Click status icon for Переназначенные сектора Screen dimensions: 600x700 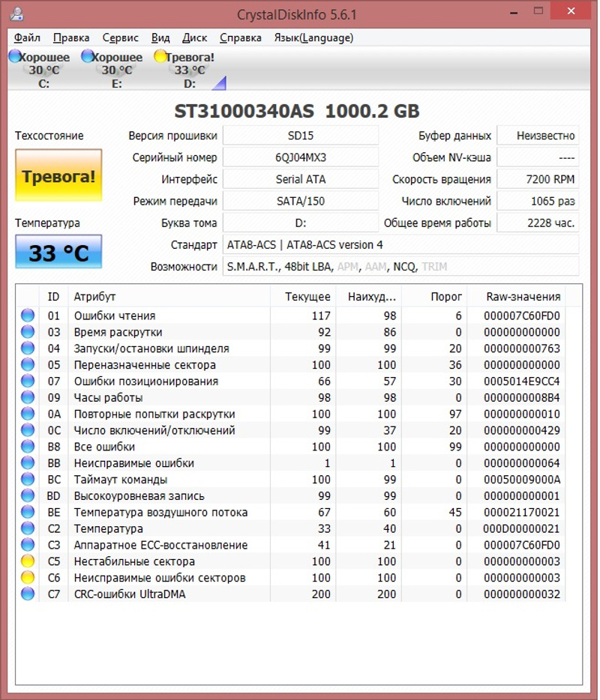click(x=28, y=364)
